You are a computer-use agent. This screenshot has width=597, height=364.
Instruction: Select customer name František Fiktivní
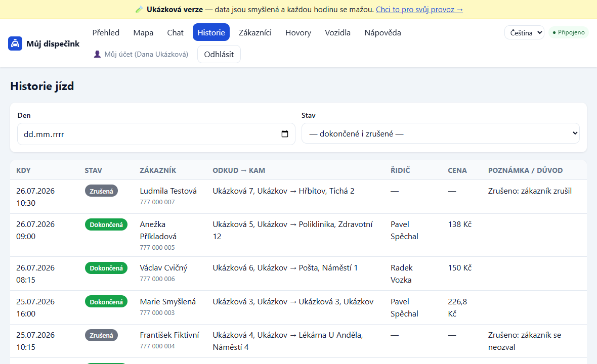pos(169,335)
